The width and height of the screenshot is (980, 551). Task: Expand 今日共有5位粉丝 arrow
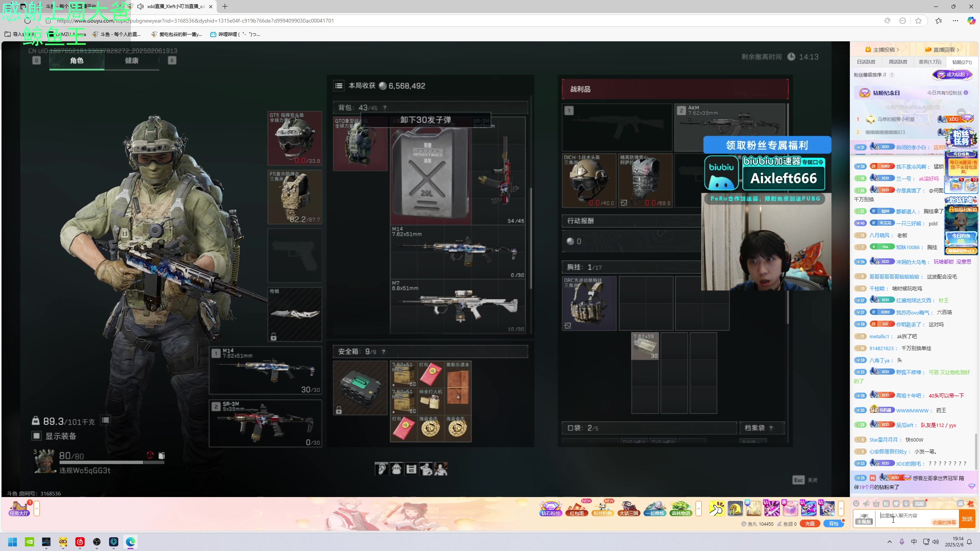tap(966, 93)
